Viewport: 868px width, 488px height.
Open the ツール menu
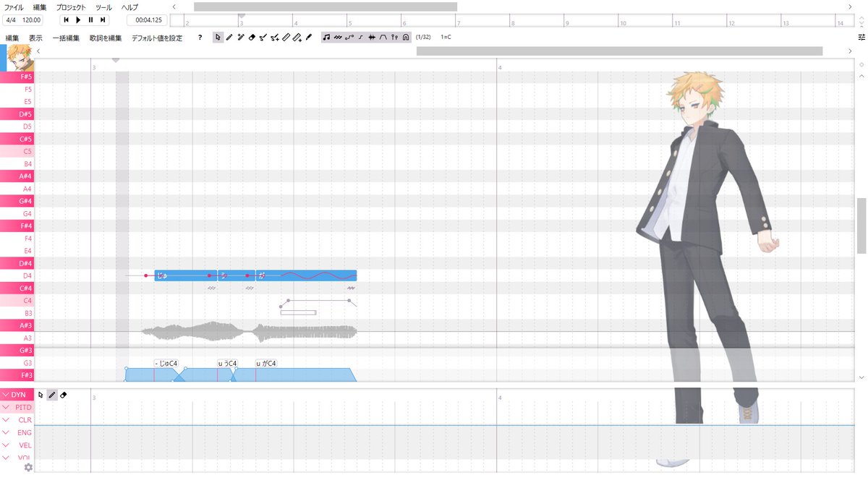[103, 7]
